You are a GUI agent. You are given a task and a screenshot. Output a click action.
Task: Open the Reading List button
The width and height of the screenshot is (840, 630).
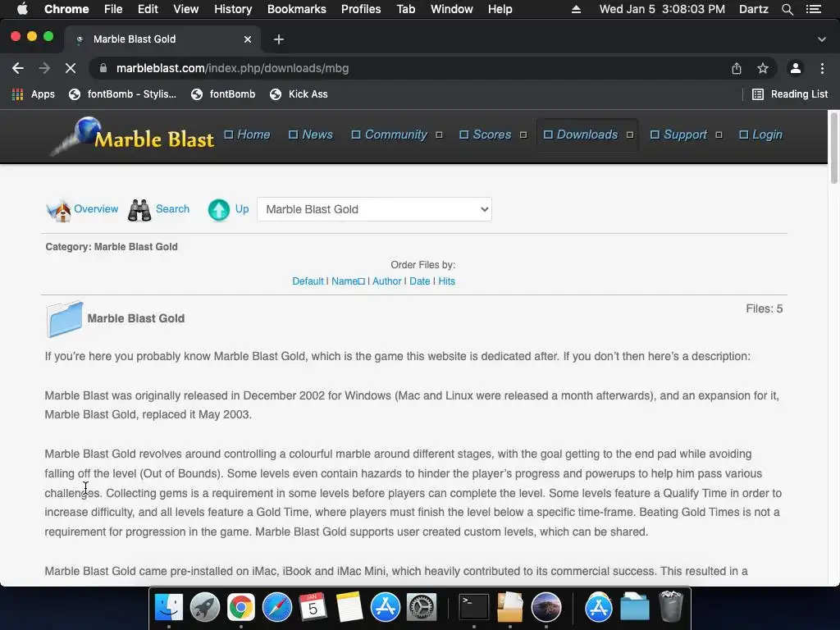pos(790,94)
